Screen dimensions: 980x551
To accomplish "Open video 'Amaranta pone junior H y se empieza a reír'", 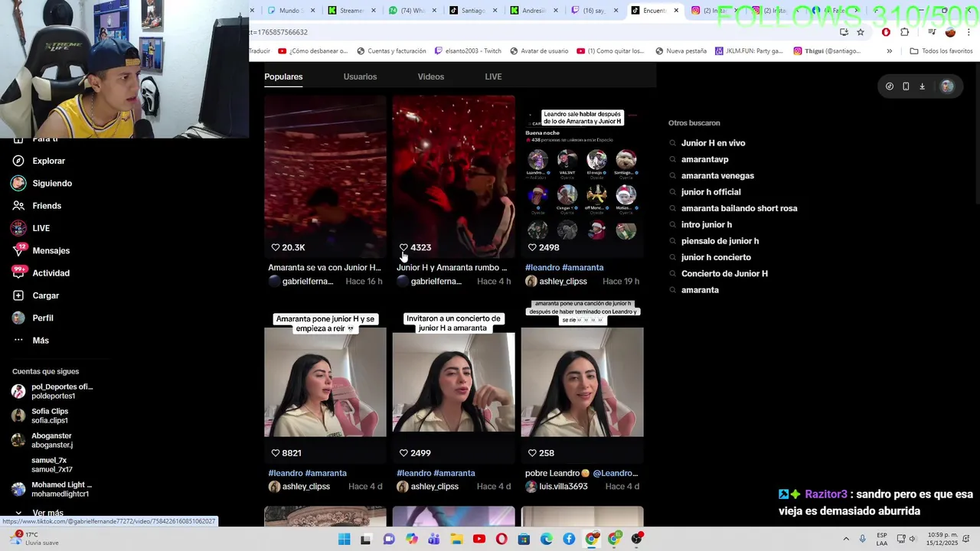I will point(325,383).
